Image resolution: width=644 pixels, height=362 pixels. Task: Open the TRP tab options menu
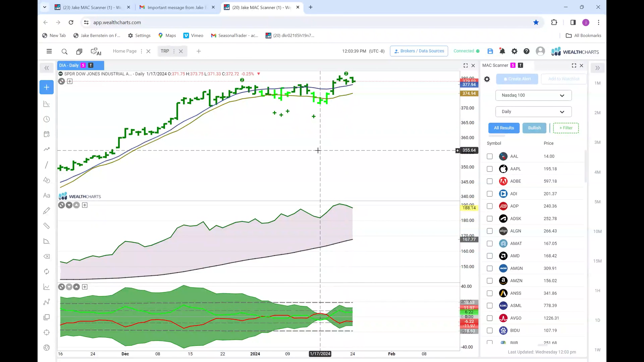pos(174,51)
